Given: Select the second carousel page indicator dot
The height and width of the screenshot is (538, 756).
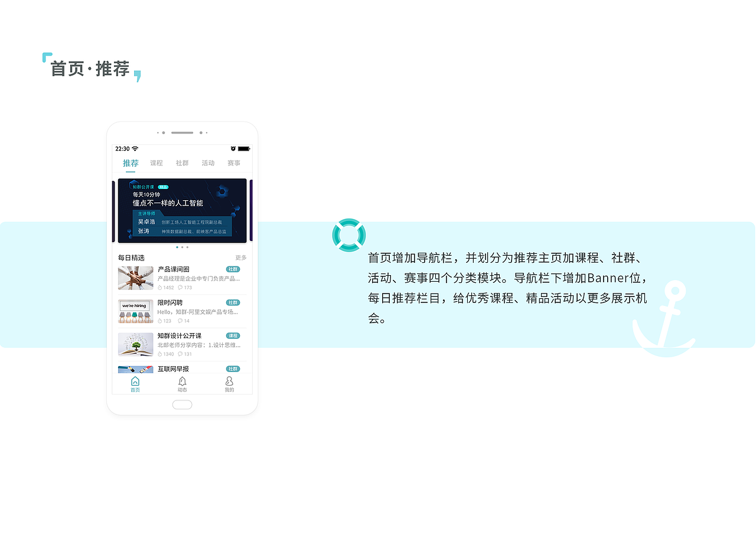Looking at the screenshot, I should pos(182,247).
